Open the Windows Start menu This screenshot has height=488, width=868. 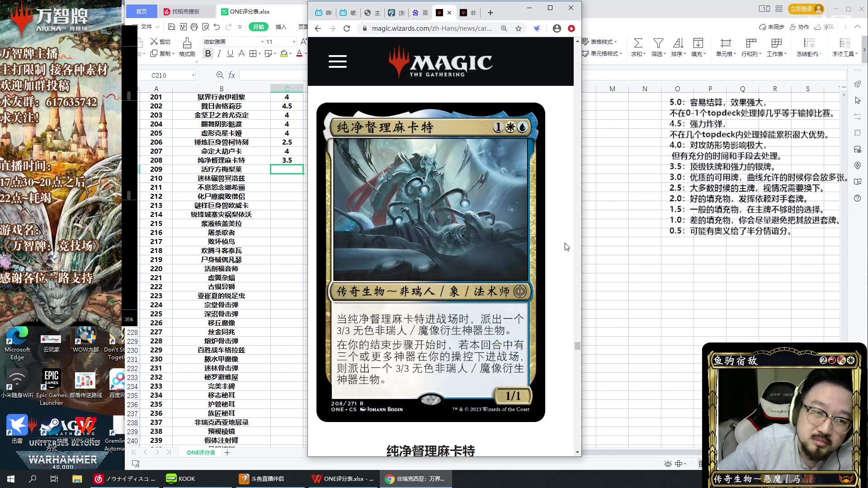coord(11,479)
